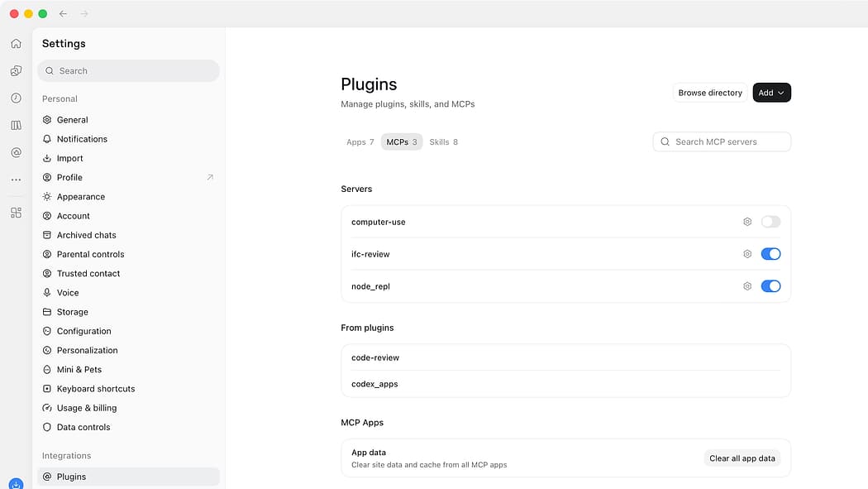The height and width of the screenshot is (489, 868).
Task: Click the App data label
Action: pos(369,453)
